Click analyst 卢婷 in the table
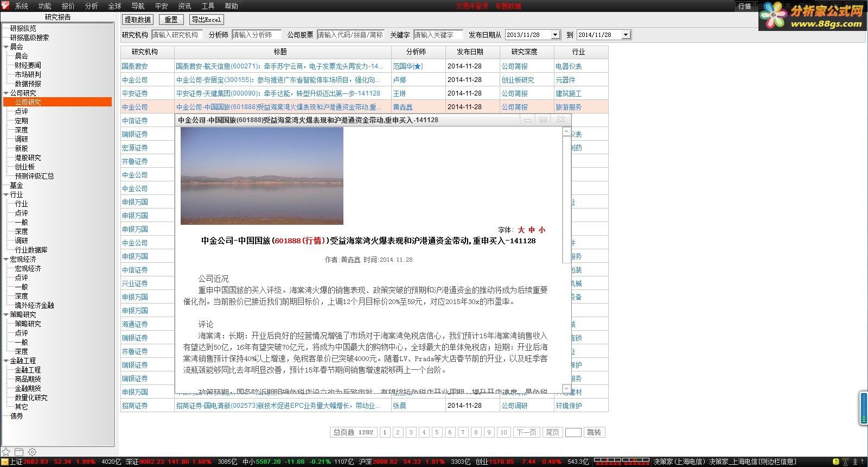Image resolution: width=868 pixels, height=467 pixels. pos(400,80)
